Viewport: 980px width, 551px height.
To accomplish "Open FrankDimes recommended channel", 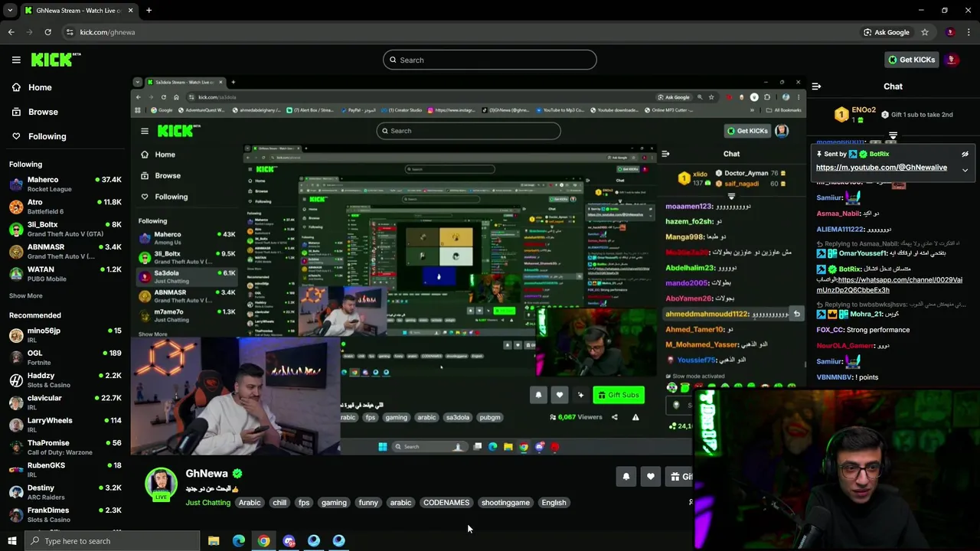I will tap(65, 515).
